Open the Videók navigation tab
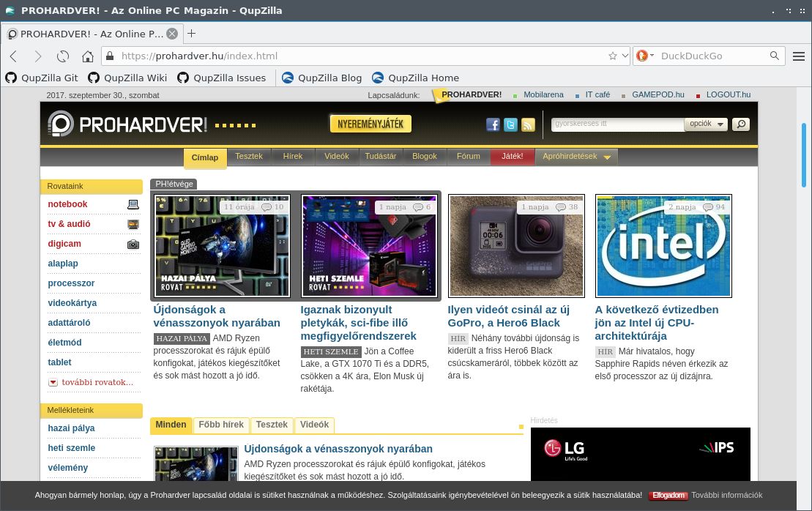Screen dimensions: 812x511 (337, 157)
